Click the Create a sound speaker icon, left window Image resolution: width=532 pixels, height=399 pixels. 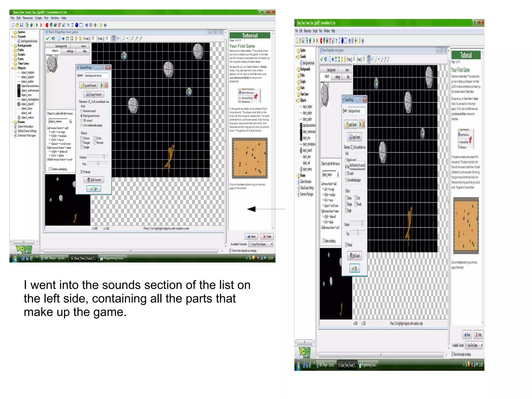51,25
